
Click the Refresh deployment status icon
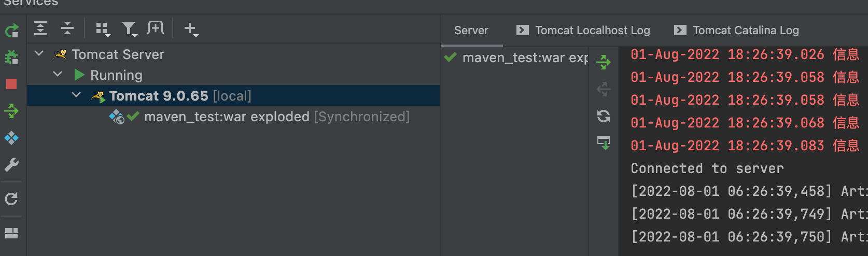(604, 116)
